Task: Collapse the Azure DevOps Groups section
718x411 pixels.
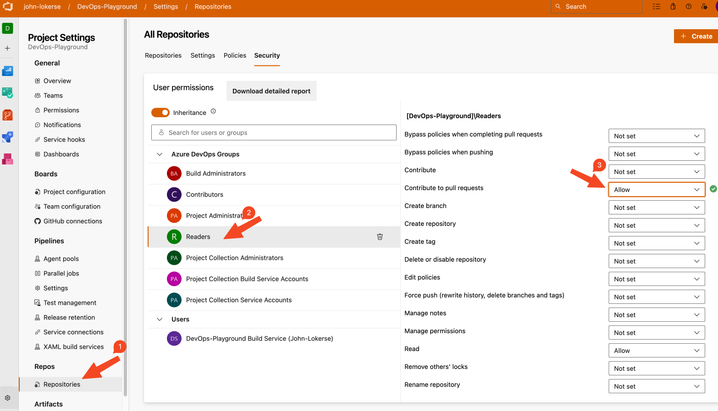Action: coord(159,154)
